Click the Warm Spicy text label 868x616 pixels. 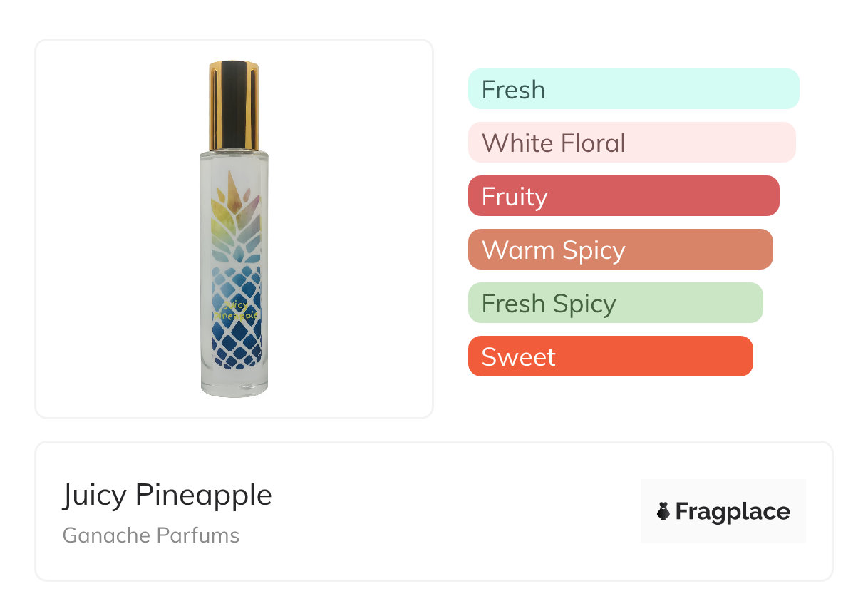tap(554, 250)
